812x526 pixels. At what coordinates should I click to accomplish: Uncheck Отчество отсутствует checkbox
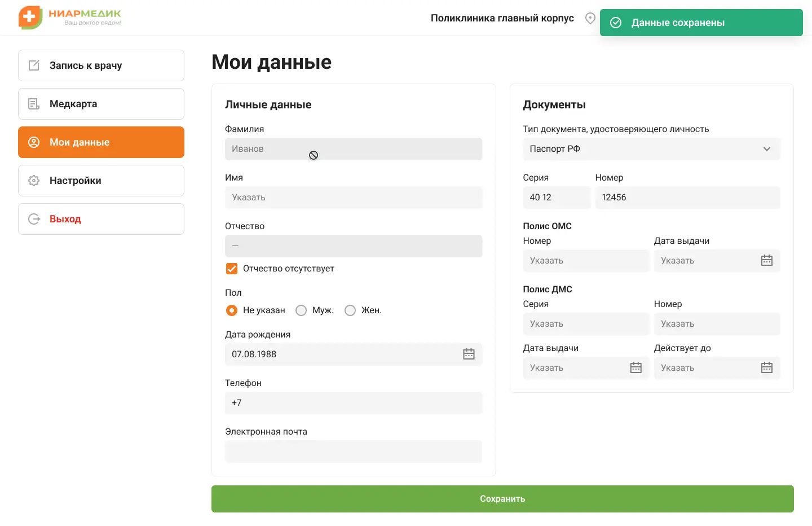232,269
